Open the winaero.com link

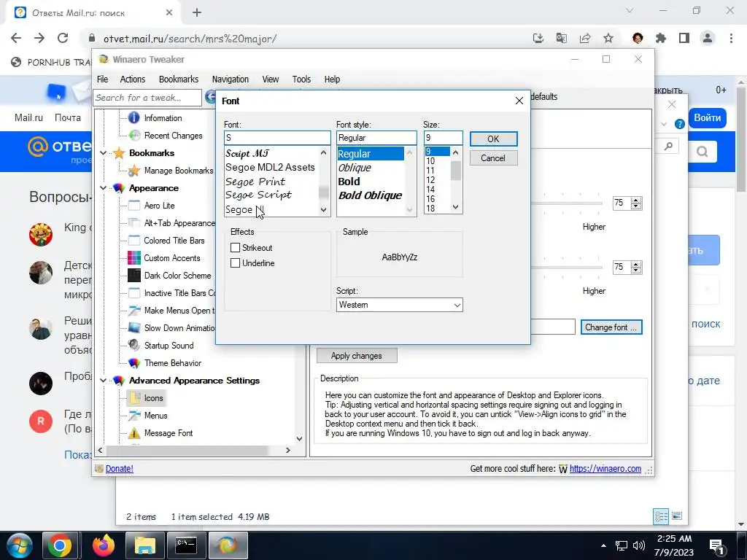(605, 469)
